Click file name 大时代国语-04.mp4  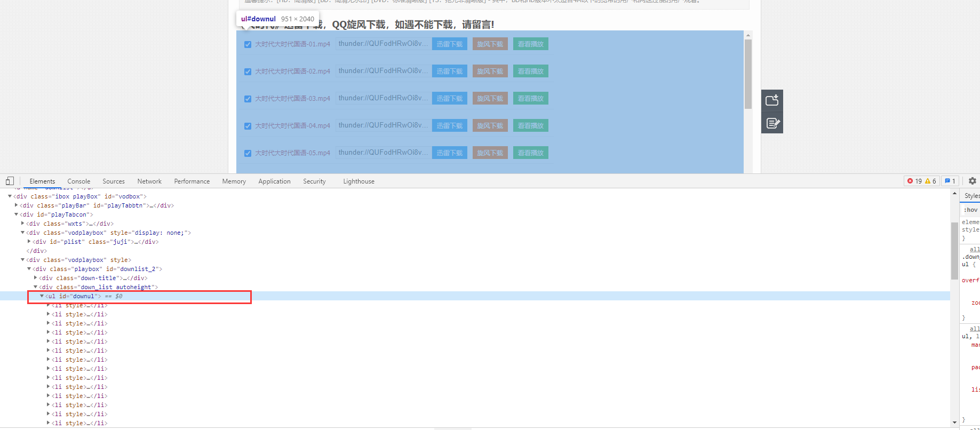click(x=292, y=126)
